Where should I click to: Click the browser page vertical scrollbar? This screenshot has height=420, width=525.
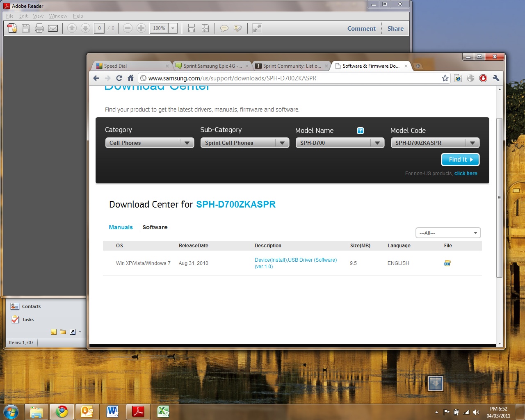499,198
